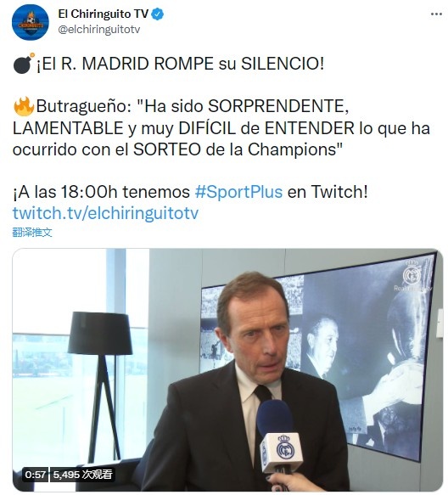Click the blue verified badge
The width and height of the screenshot is (448, 495).
click(x=158, y=14)
